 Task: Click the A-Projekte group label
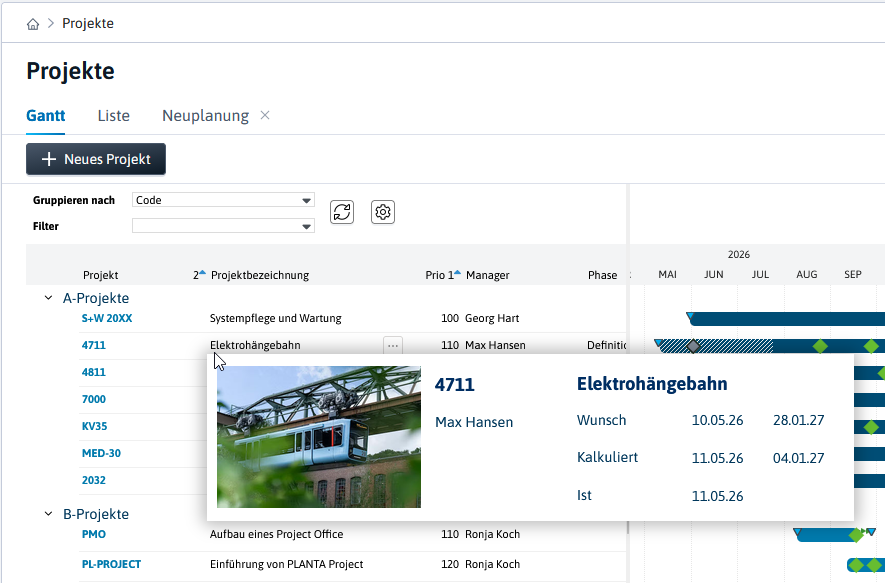click(96, 298)
